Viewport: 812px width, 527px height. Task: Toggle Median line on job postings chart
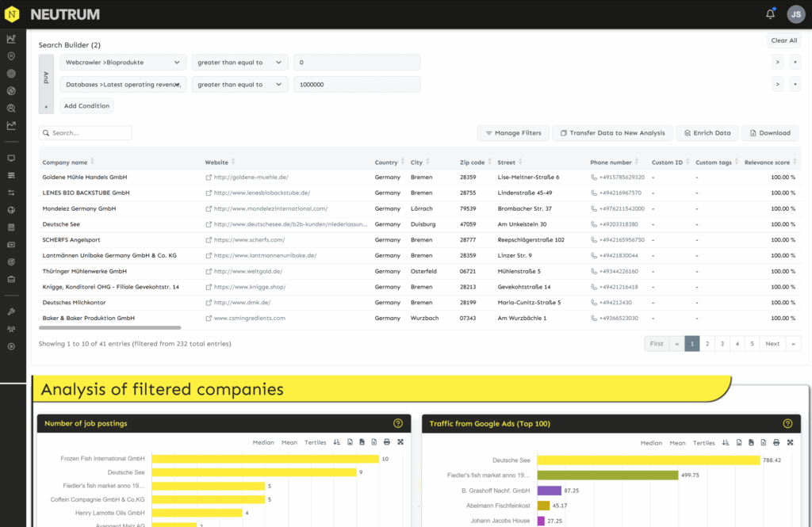tap(263, 443)
